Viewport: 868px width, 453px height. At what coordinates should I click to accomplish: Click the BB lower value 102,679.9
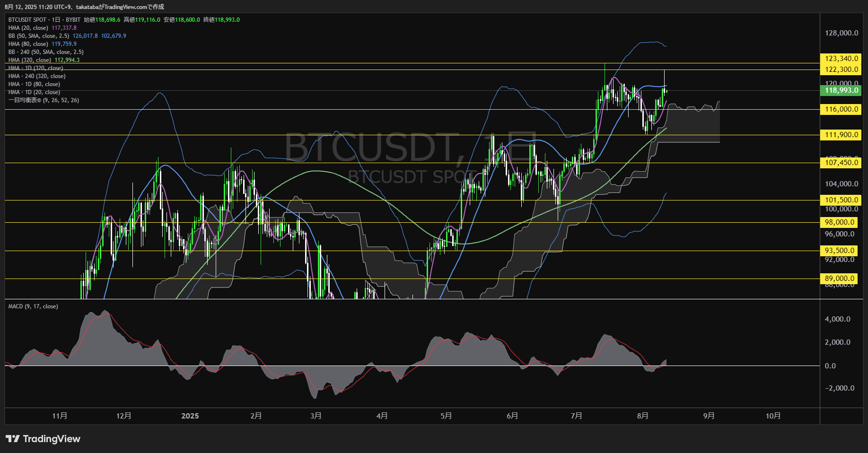[114, 36]
